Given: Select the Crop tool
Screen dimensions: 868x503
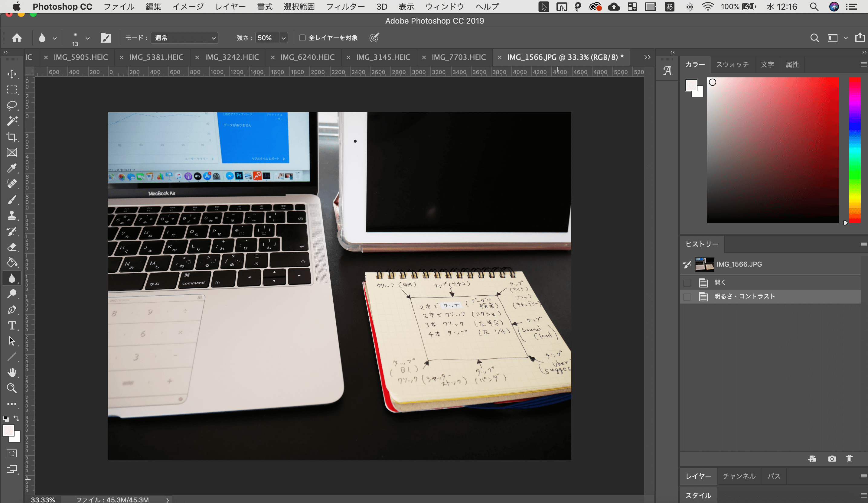Looking at the screenshot, I should click(12, 137).
